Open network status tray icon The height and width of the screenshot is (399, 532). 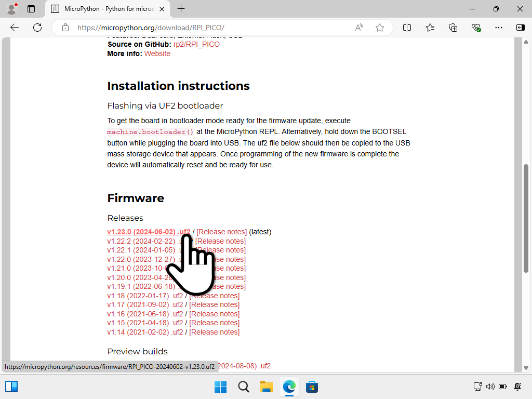coord(478,387)
